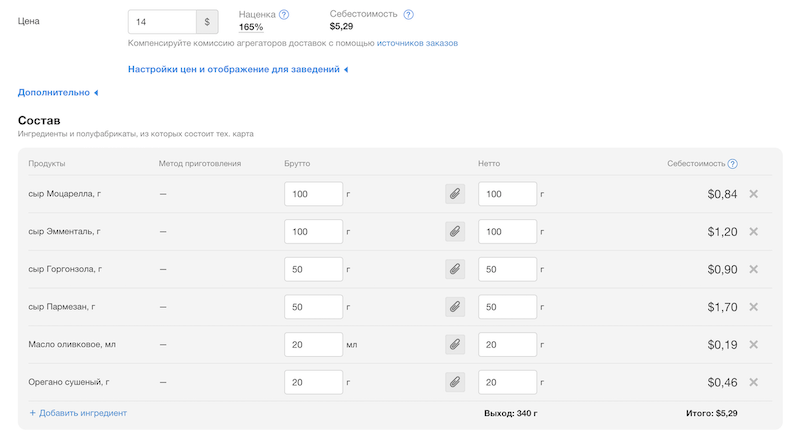Click the 165% markup value
This screenshot has width=800, height=440.
click(x=251, y=27)
